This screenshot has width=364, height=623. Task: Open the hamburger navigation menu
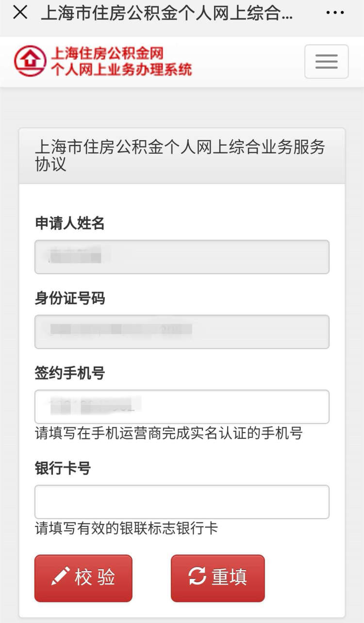pyautogui.click(x=326, y=61)
